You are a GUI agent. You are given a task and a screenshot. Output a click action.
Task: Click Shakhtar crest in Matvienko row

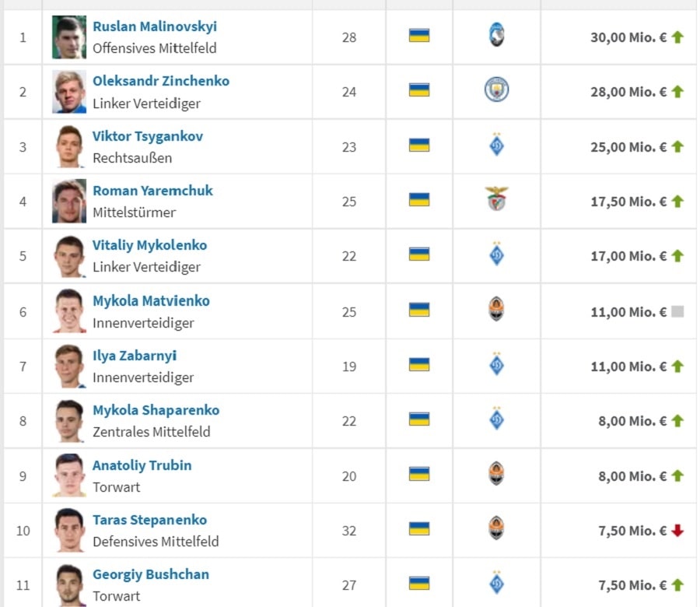tap(496, 310)
